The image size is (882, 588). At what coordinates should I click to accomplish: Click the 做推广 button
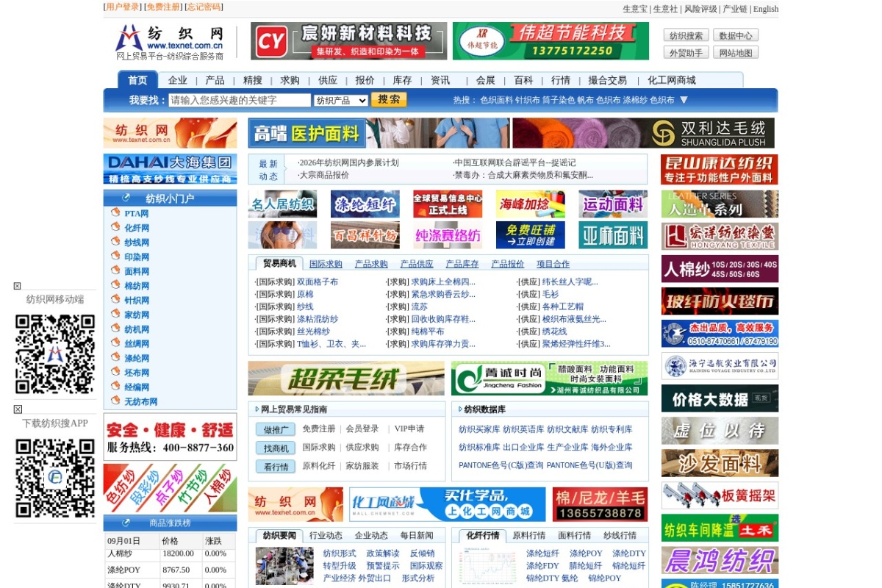[x=276, y=429]
